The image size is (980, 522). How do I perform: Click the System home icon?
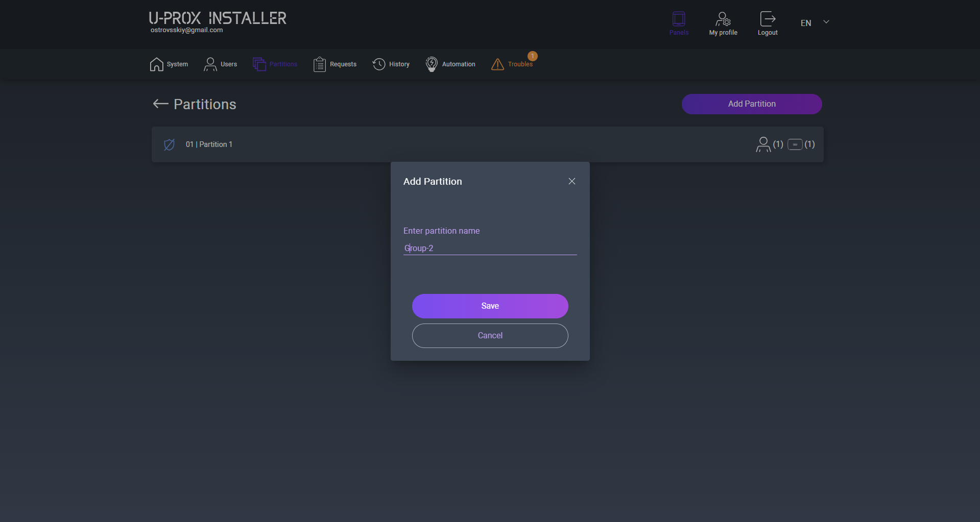pyautogui.click(x=157, y=64)
